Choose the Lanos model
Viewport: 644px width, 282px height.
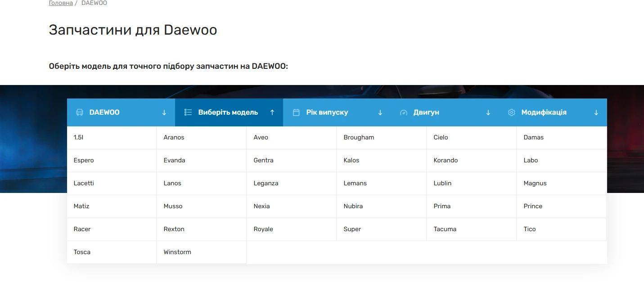pos(202,184)
